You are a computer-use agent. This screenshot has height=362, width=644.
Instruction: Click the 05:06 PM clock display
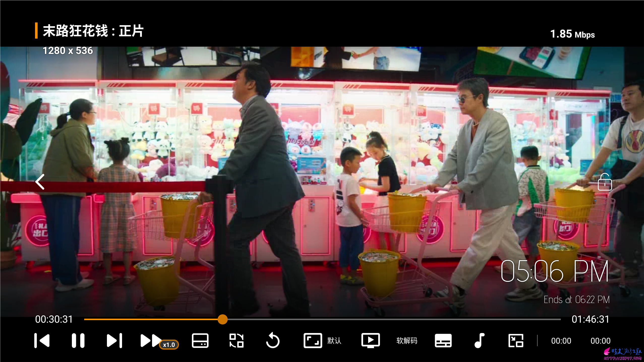click(x=554, y=271)
